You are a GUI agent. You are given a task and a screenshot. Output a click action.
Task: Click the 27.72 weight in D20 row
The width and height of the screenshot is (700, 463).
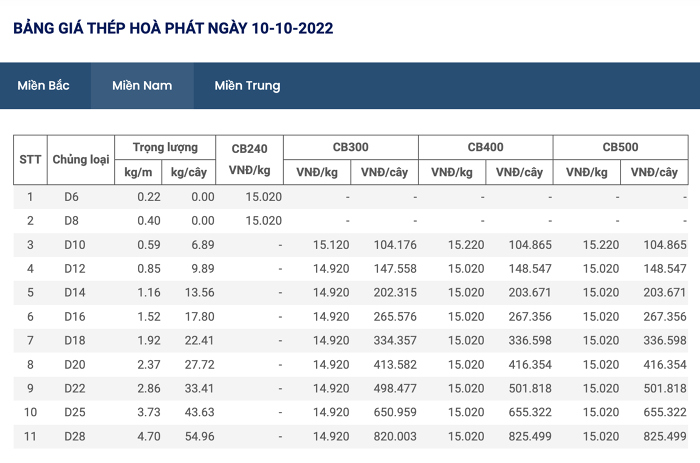coord(200,365)
